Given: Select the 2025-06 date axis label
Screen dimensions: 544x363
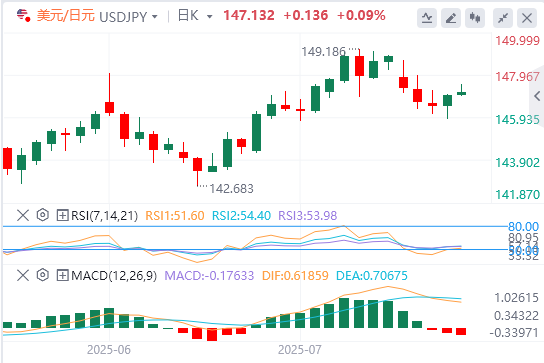Looking at the screenshot, I should (x=109, y=349).
